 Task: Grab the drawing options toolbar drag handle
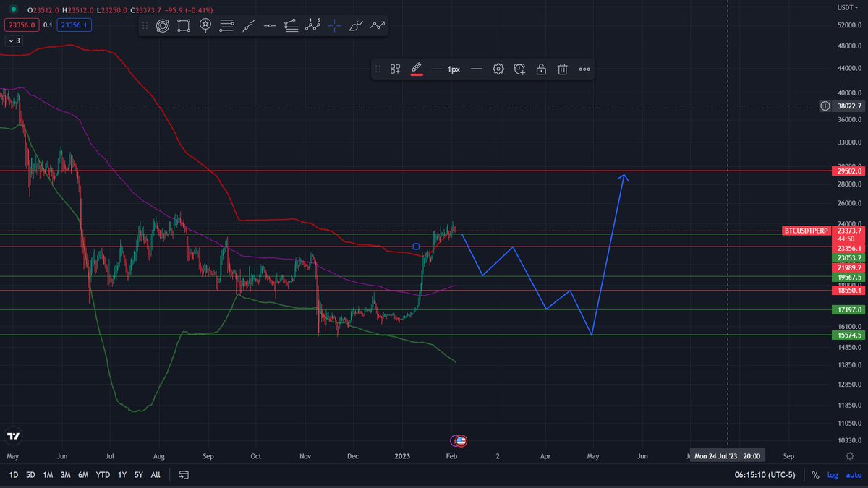coord(378,69)
